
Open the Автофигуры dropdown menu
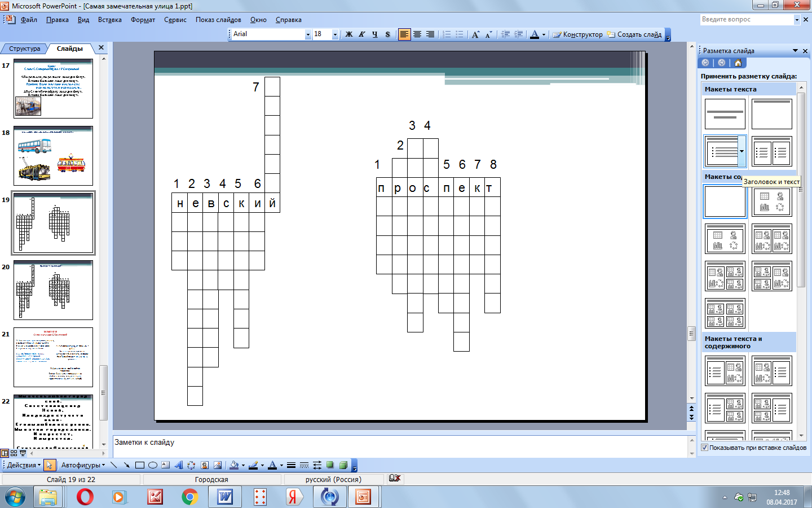click(83, 465)
